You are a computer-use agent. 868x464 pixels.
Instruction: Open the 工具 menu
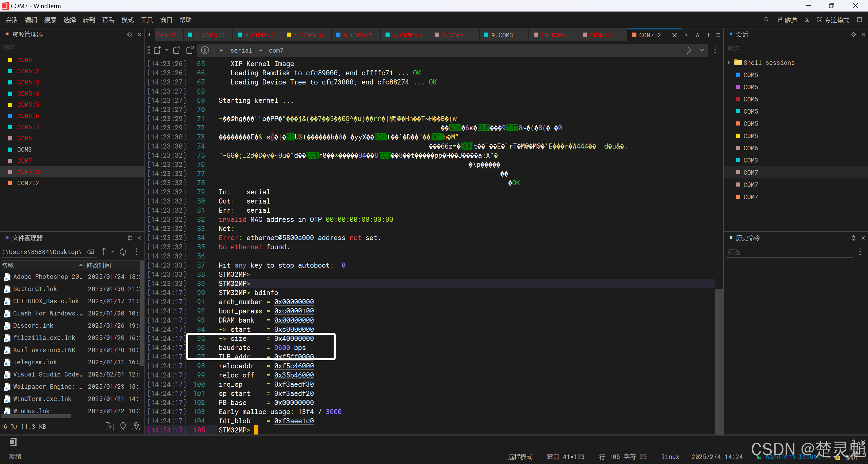tap(146, 20)
